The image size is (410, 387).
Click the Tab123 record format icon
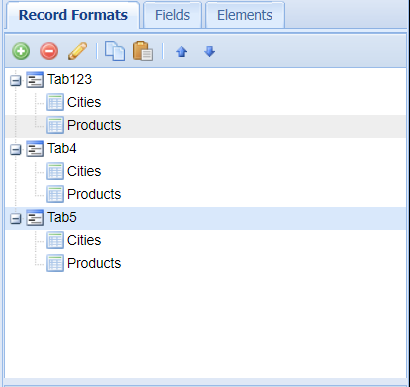[x=35, y=80]
